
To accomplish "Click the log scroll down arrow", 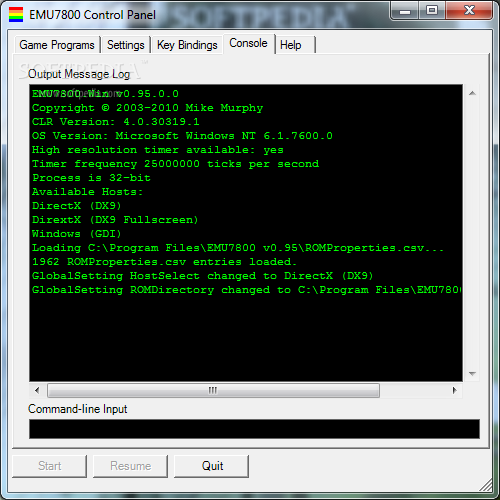I will click(472, 374).
